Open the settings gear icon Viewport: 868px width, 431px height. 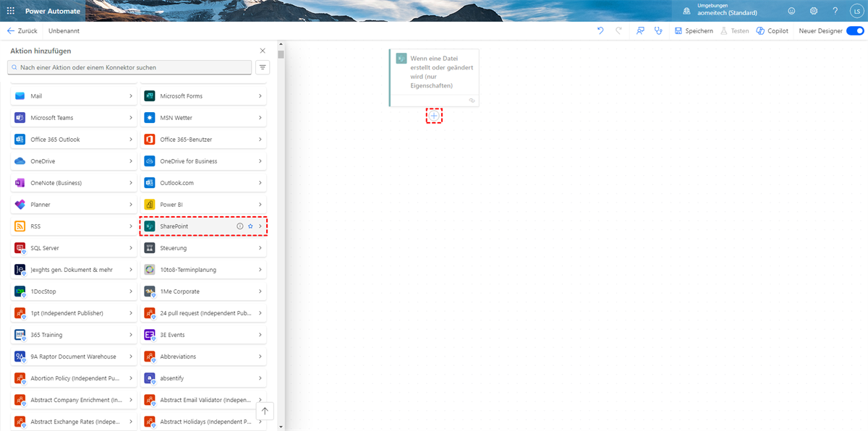pos(814,12)
